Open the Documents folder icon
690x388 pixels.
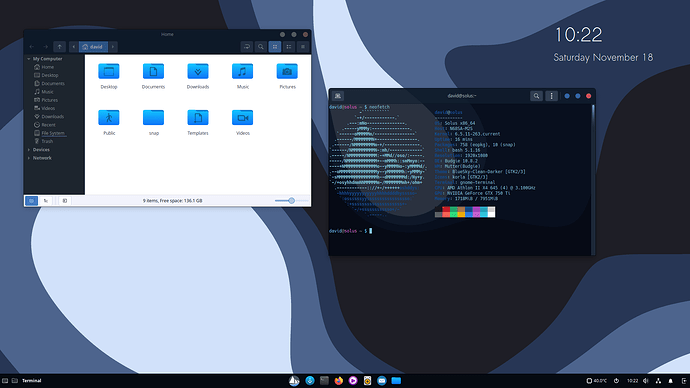pyautogui.click(x=153, y=71)
